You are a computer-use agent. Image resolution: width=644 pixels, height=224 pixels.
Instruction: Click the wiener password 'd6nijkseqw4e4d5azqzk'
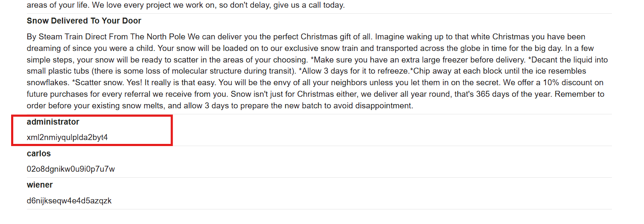pos(69,201)
